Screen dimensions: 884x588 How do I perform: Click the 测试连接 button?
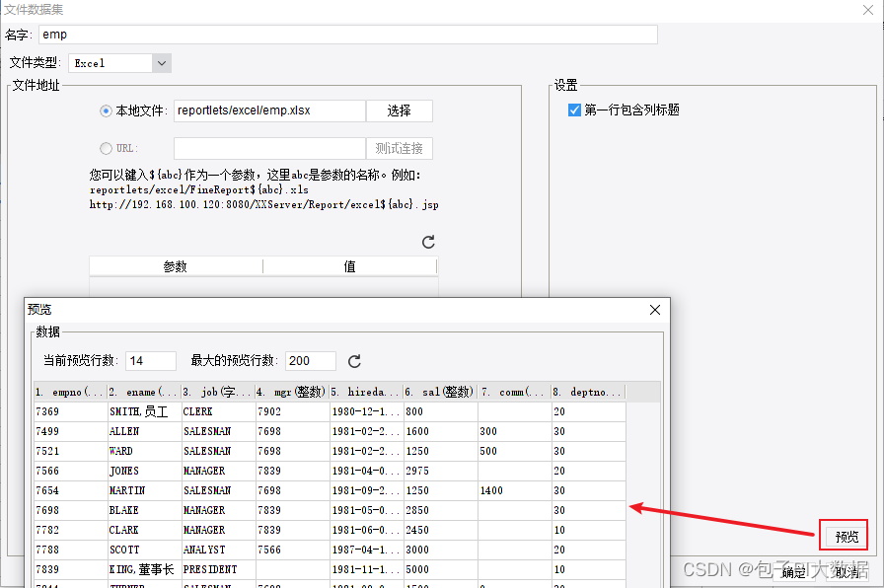[x=400, y=148]
